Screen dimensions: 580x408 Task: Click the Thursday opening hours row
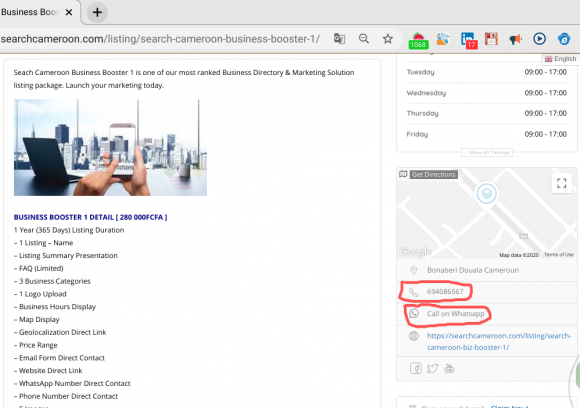pos(486,113)
